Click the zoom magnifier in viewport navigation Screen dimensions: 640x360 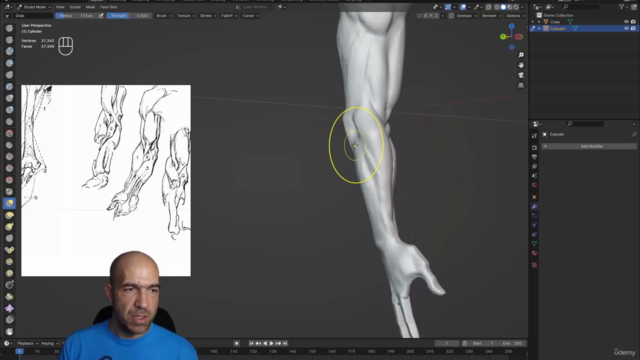(x=521, y=55)
